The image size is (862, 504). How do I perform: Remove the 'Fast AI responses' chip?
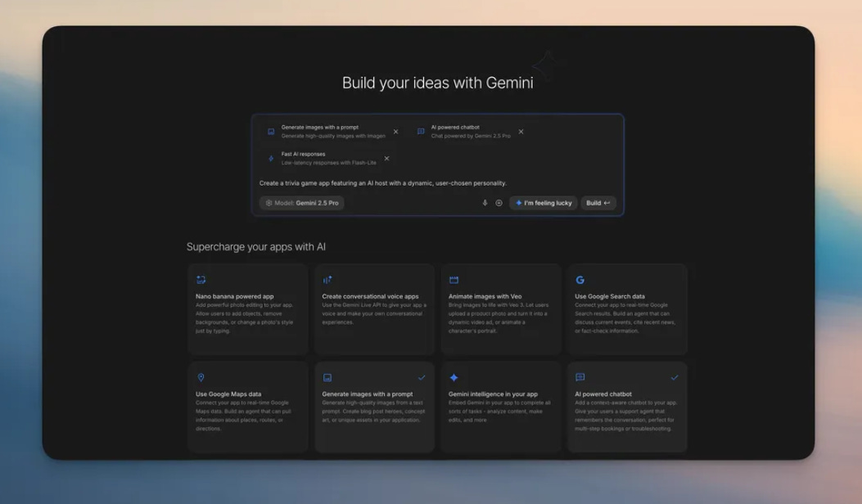386,158
